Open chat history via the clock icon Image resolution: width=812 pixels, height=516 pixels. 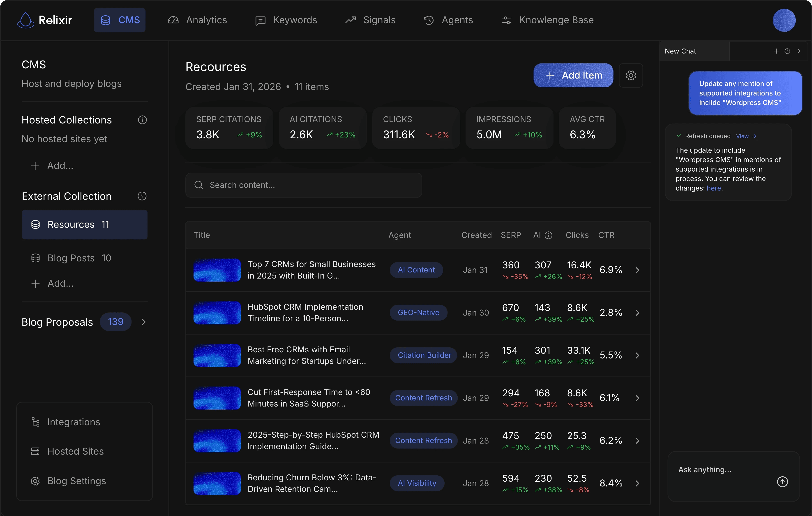(x=787, y=51)
